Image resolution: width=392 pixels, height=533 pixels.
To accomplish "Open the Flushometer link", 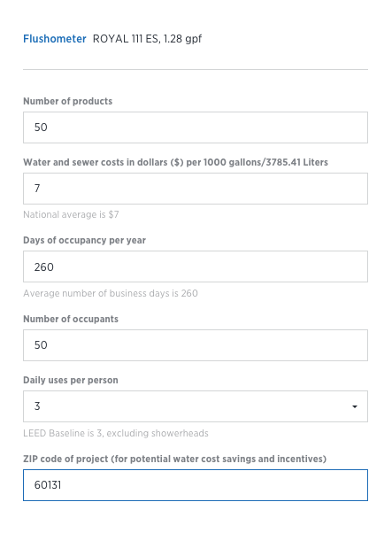I will click(x=54, y=39).
